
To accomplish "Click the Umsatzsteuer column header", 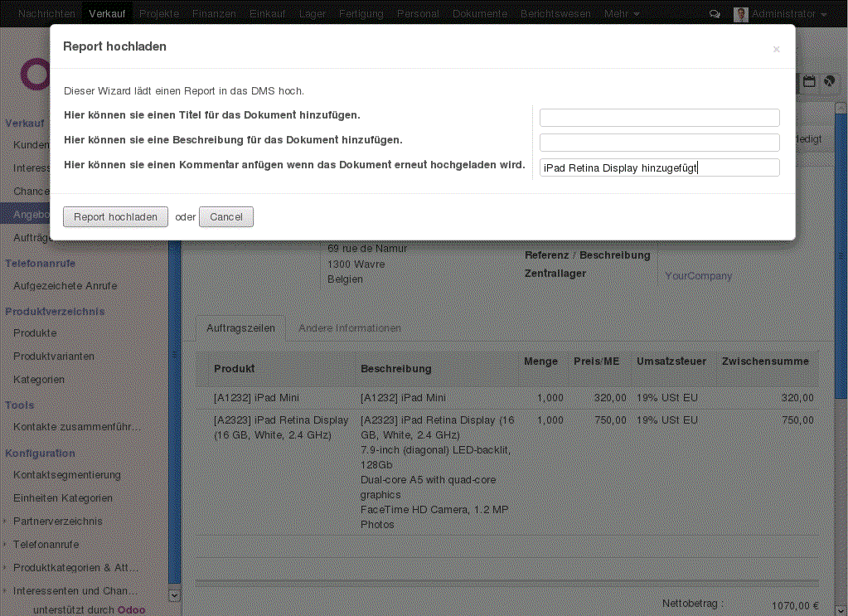I will coord(671,361).
